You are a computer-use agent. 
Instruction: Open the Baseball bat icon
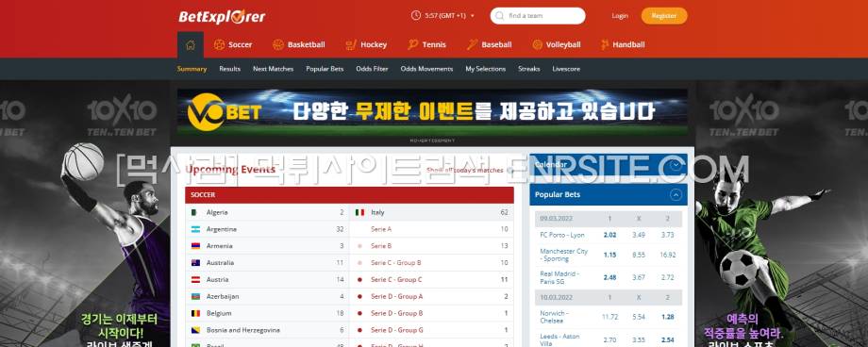[472, 45]
